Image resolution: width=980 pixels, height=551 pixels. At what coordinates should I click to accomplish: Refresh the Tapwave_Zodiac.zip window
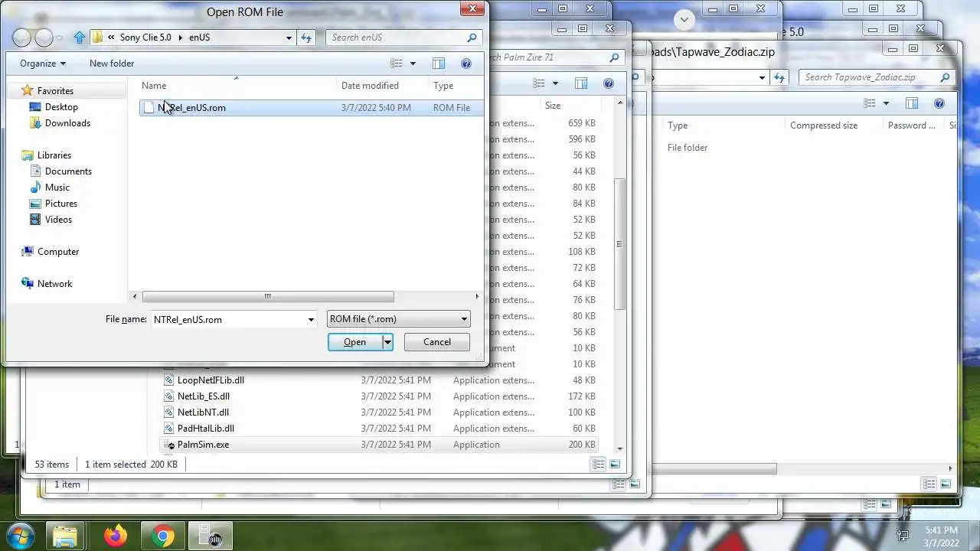tap(779, 77)
